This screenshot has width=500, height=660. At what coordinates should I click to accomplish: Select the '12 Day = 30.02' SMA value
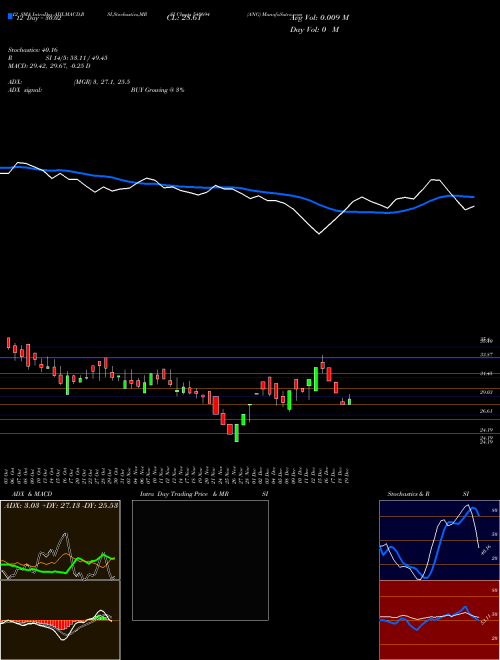click(x=37, y=19)
